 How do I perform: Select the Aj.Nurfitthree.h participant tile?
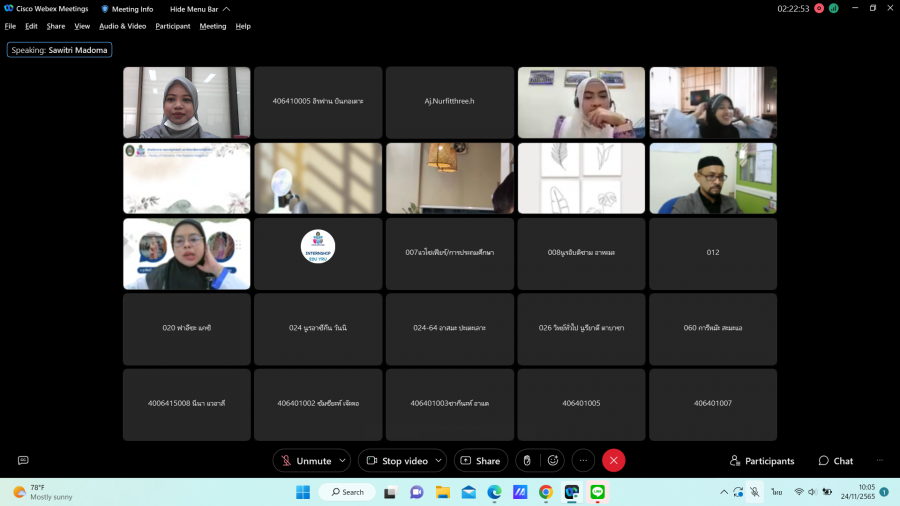pos(450,102)
